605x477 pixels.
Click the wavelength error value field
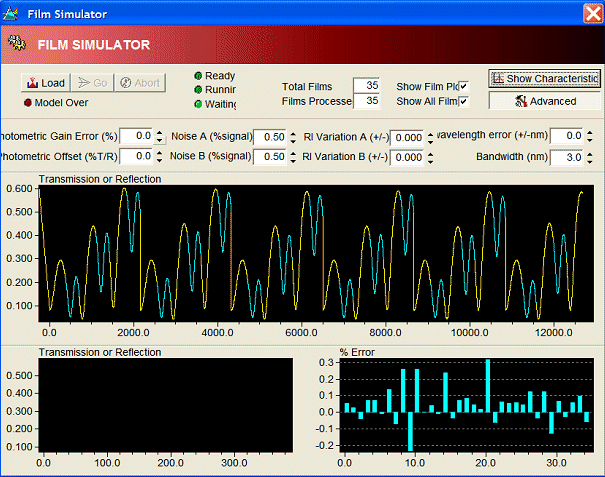(566, 136)
